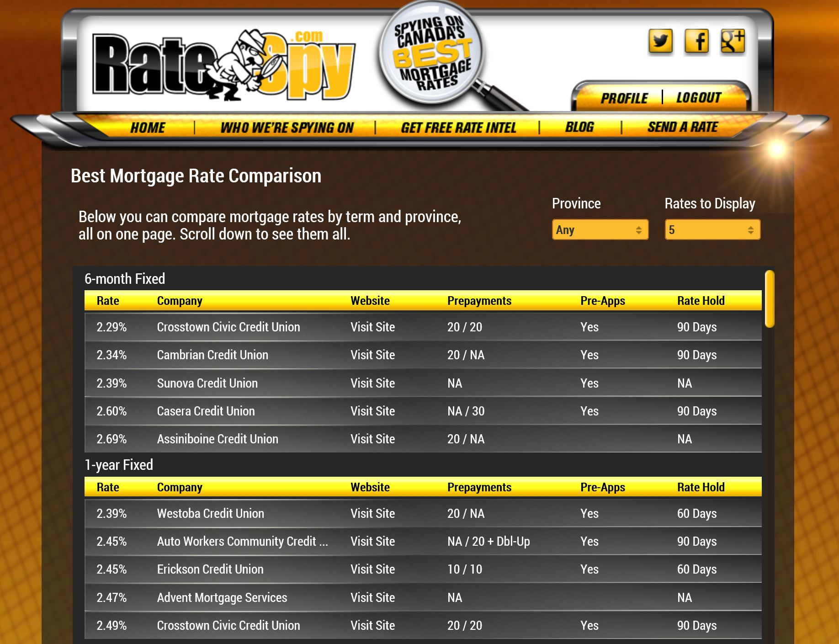The width and height of the screenshot is (839, 644).
Task: Click the 60 Days hold for Westoba
Action: (697, 513)
